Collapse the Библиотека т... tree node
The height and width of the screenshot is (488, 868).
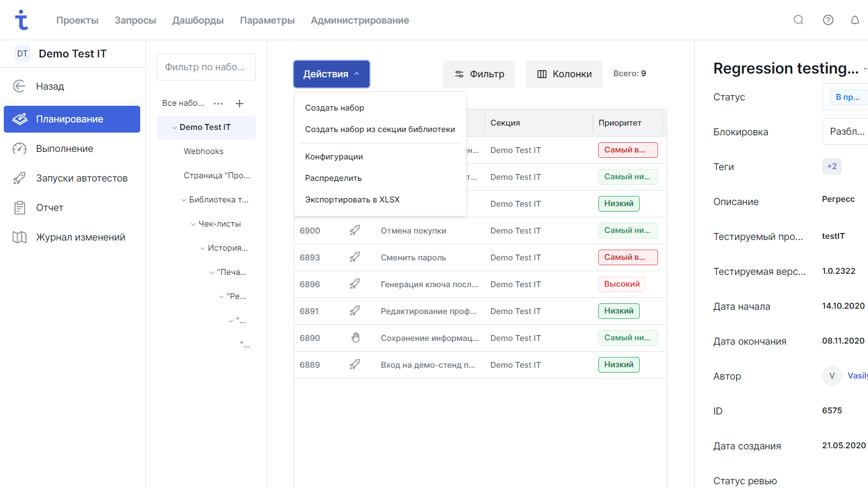(184, 200)
